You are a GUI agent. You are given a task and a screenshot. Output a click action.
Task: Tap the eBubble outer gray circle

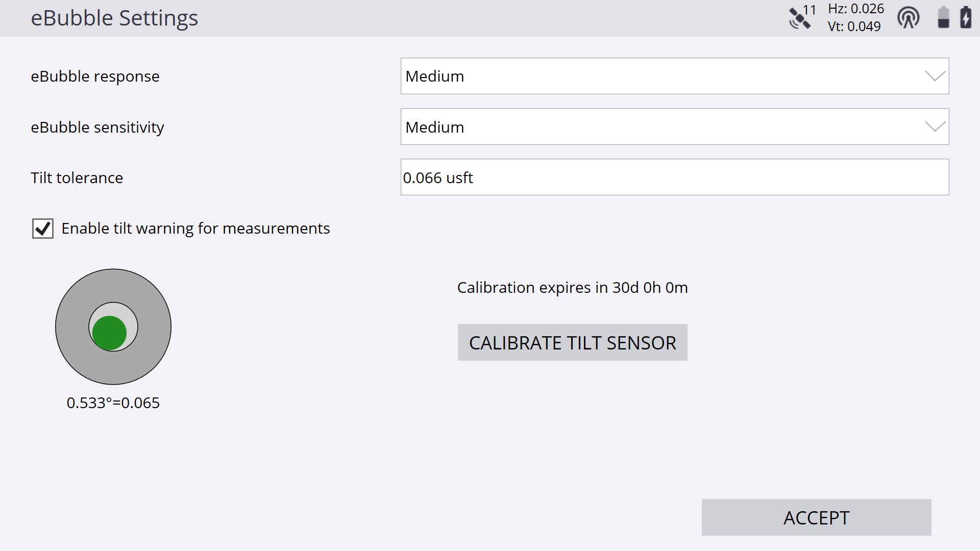coord(113,327)
